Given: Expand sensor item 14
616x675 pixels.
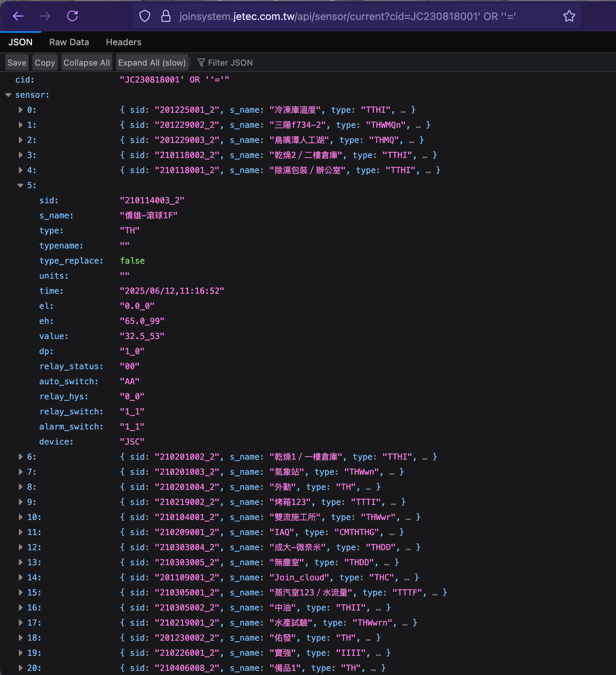Looking at the screenshot, I should coord(21,577).
